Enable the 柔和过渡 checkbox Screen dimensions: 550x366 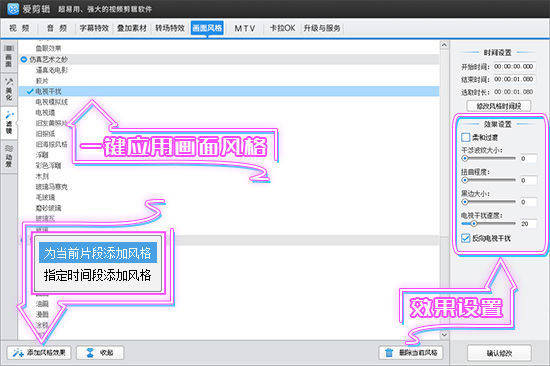pyautogui.click(x=465, y=137)
